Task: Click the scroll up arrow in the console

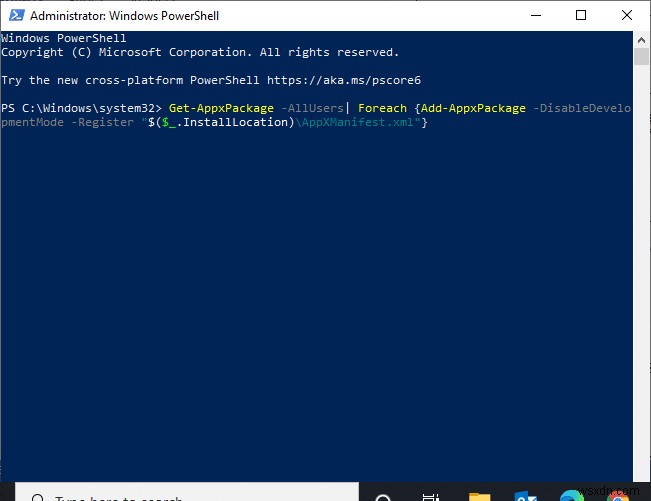Action: pos(641,40)
